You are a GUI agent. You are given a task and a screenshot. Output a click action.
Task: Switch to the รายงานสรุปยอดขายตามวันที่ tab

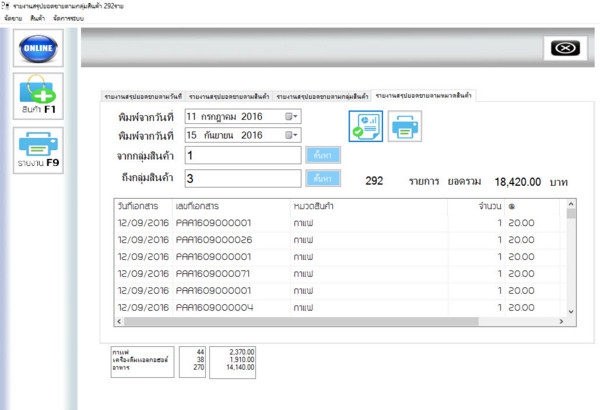coord(143,96)
